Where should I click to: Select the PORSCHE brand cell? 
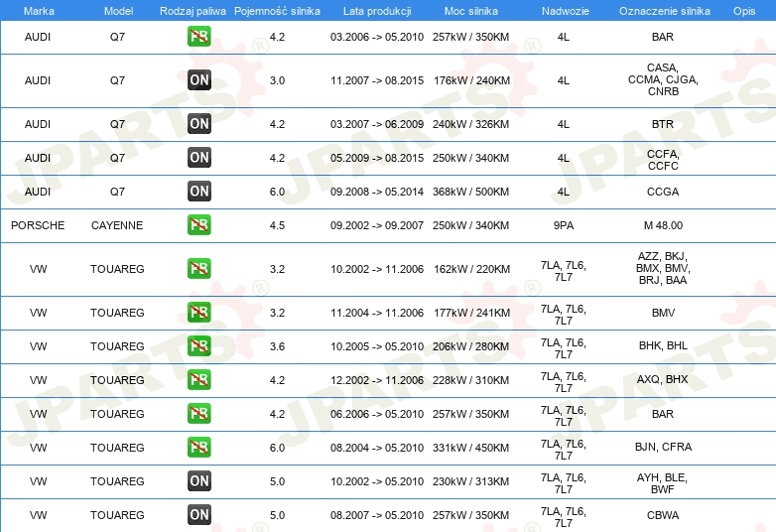pos(38,225)
